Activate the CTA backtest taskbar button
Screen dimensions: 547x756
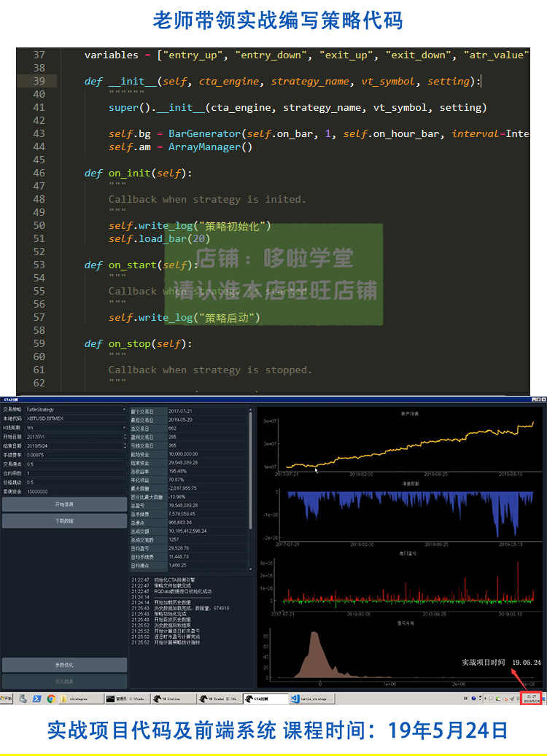[265, 698]
